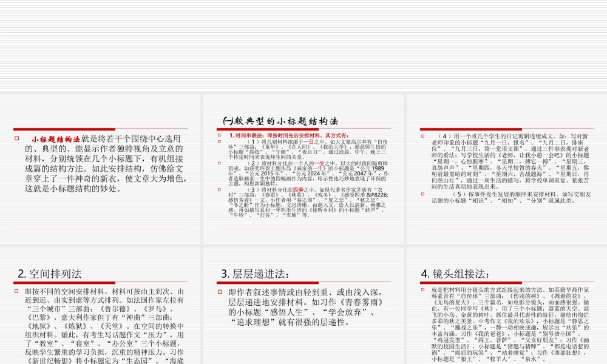
Task: Open the 4. 镜头组接法 slide thumbnail
Action: tap(507, 306)
